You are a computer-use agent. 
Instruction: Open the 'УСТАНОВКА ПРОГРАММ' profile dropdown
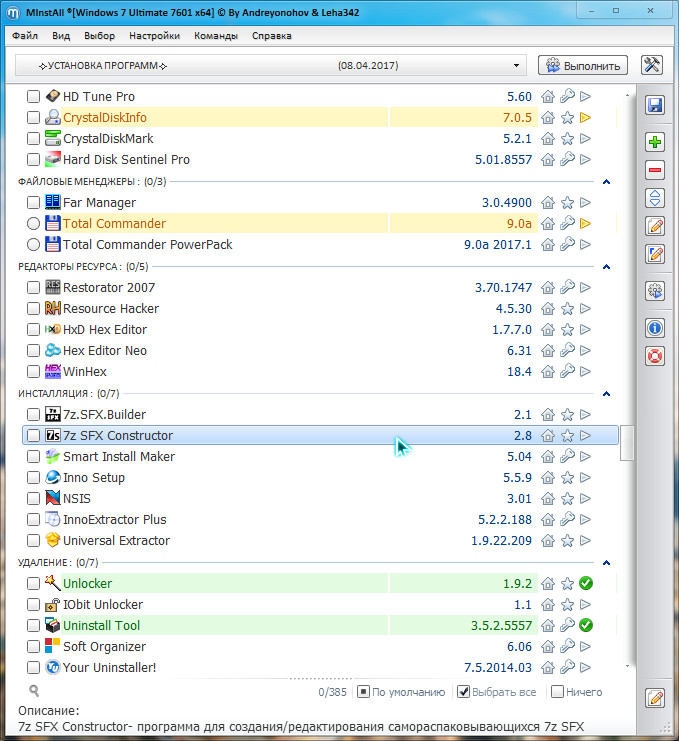pyautogui.click(x=270, y=65)
